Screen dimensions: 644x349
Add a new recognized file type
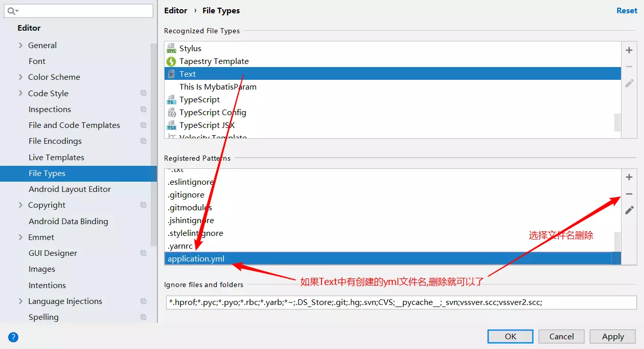point(629,50)
